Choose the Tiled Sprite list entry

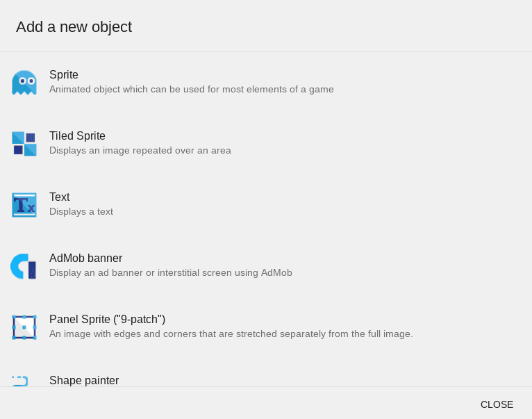pyautogui.click(x=77, y=136)
